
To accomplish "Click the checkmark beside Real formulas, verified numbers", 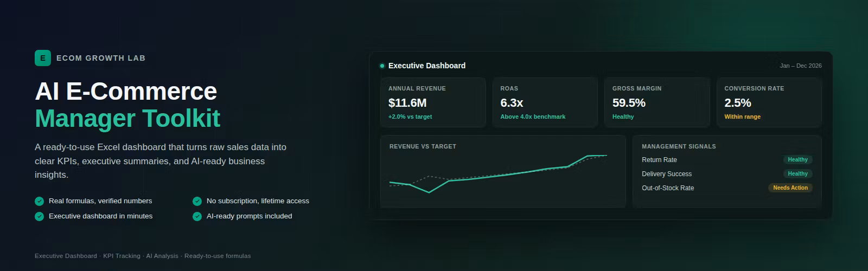I will (39, 201).
